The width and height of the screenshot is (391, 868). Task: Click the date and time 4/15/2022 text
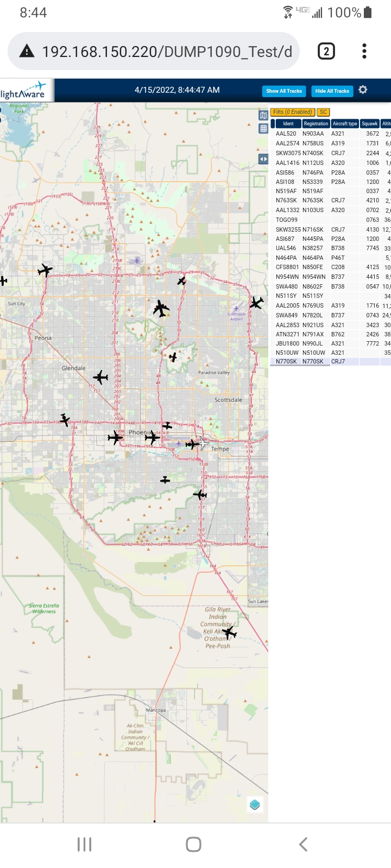tap(177, 90)
